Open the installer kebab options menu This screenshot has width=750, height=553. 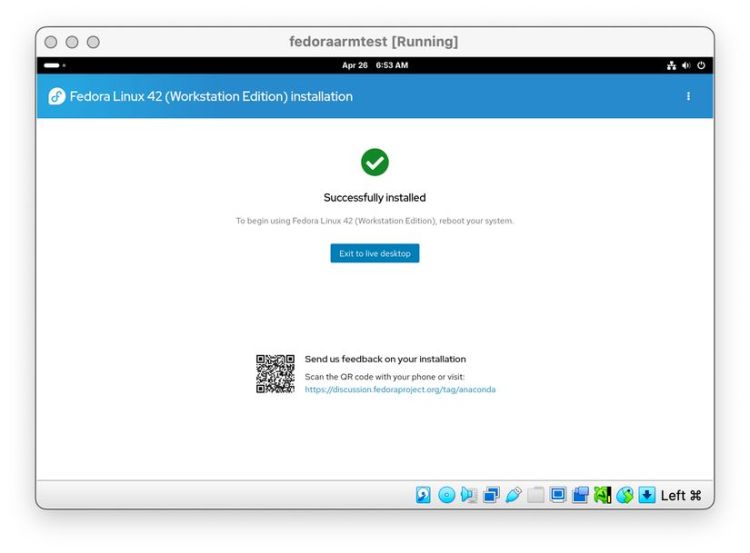(688, 96)
